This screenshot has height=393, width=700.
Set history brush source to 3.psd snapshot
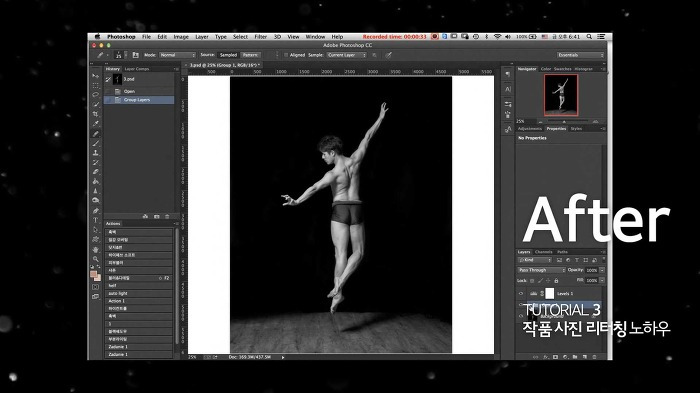[x=108, y=79]
